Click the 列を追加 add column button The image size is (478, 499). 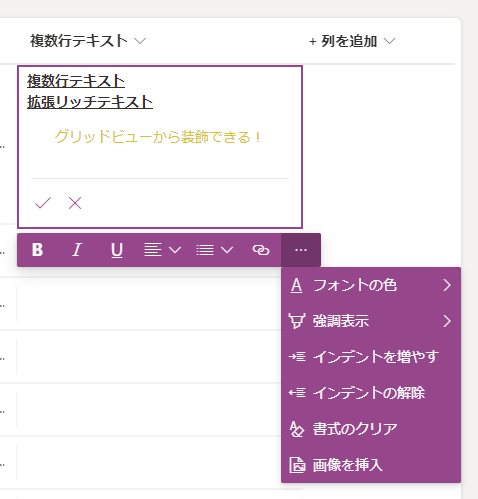click(352, 41)
